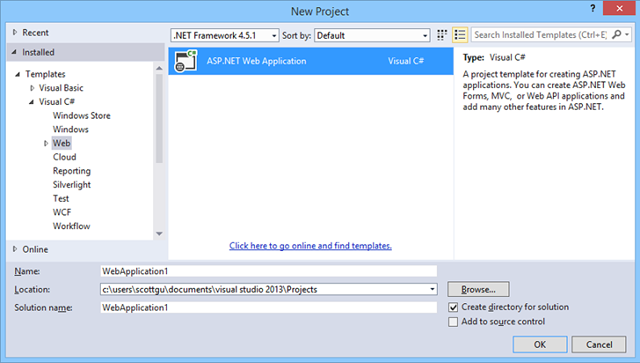Viewport: 640px width, 363px height.
Task: Click the ASP.NET Web Application template icon
Action: pos(186,61)
